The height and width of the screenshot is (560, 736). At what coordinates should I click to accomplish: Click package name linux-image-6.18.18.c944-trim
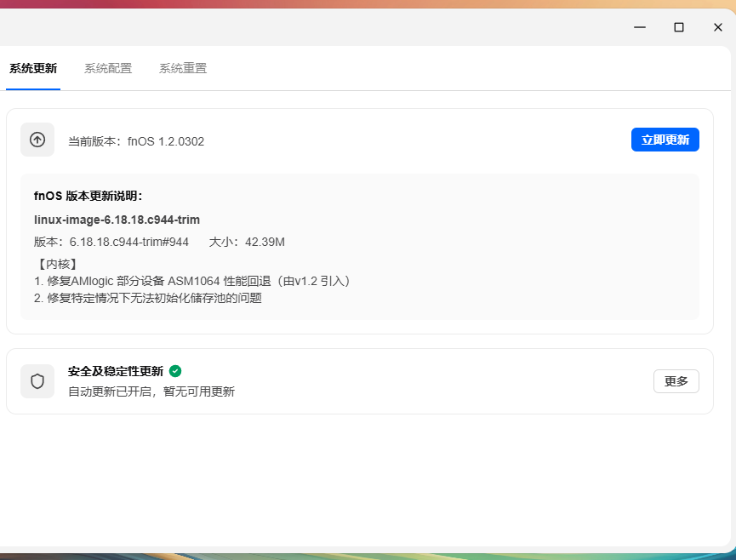pyautogui.click(x=117, y=220)
